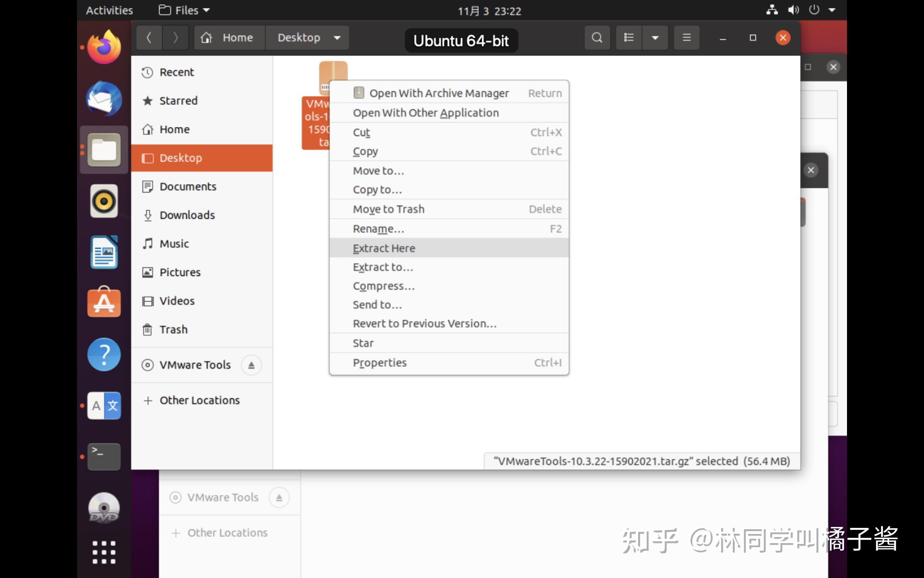The width and height of the screenshot is (924, 578).
Task: Select Copy from the context menu
Action: (x=449, y=151)
